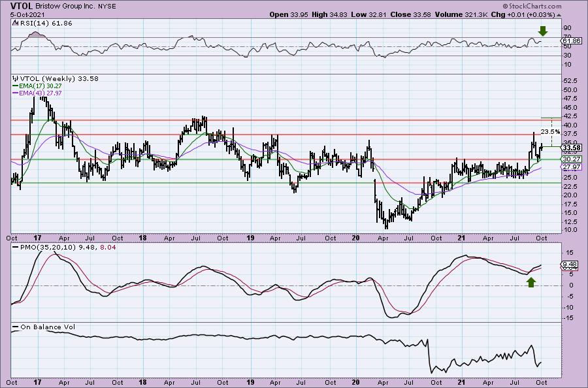Click the 30.27 EMA tag on axis
588x388 pixels.
point(572,159)
